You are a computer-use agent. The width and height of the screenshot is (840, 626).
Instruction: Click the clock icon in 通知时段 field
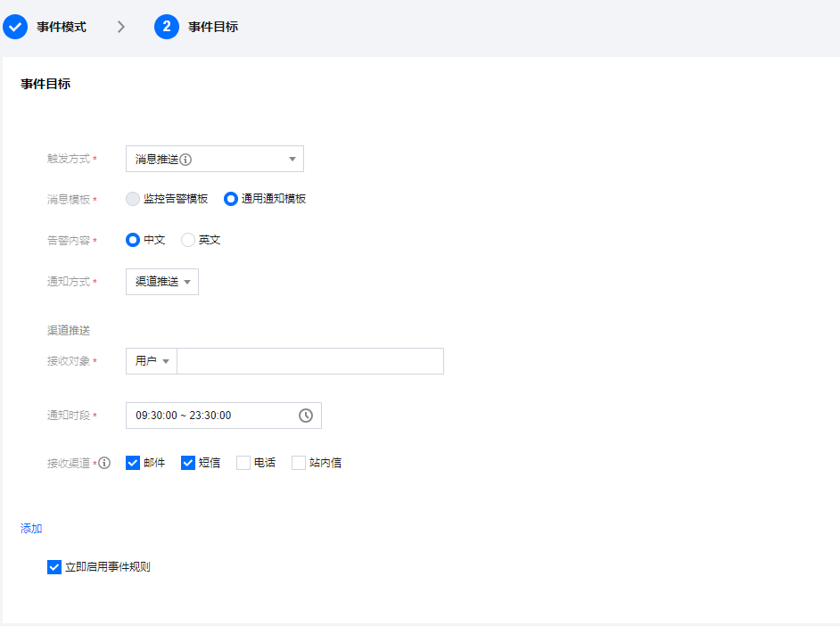click(x=305, y=416)
